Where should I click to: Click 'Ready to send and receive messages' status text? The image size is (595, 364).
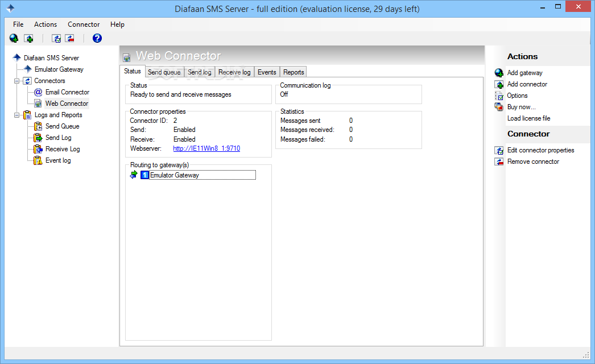181,94
